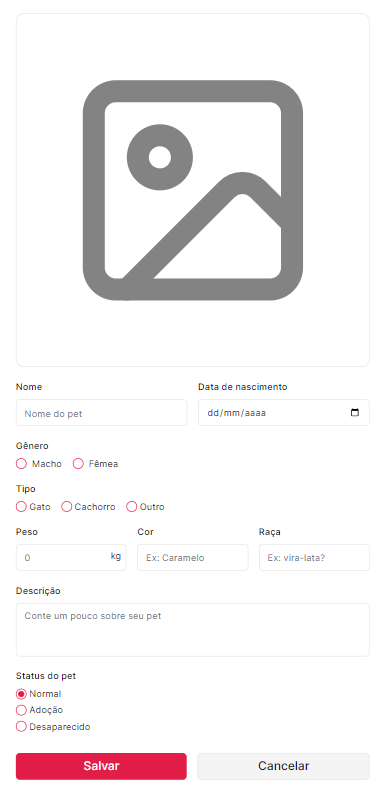Select the Macho gender radio button

pos(21,464)
